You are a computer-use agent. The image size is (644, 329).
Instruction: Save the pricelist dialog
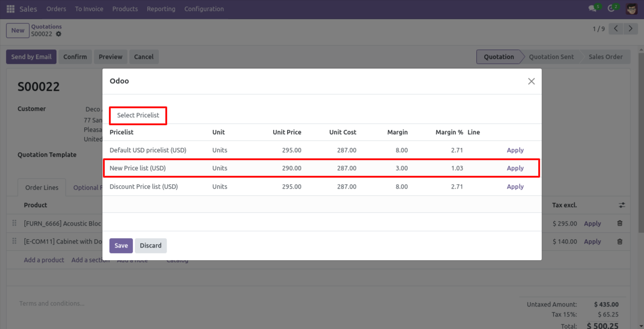click(x=121, y=246)
